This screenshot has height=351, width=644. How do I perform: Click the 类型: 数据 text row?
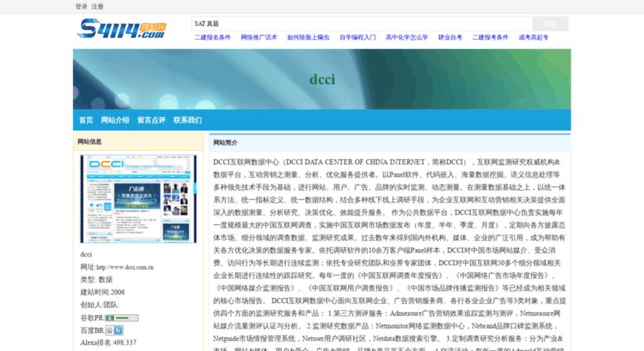(x=96, y=280)
